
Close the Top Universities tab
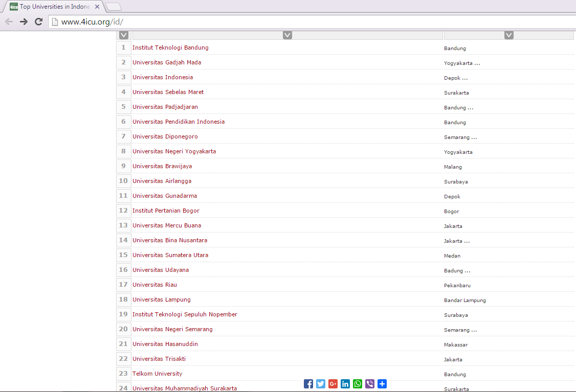click(97, 7)
